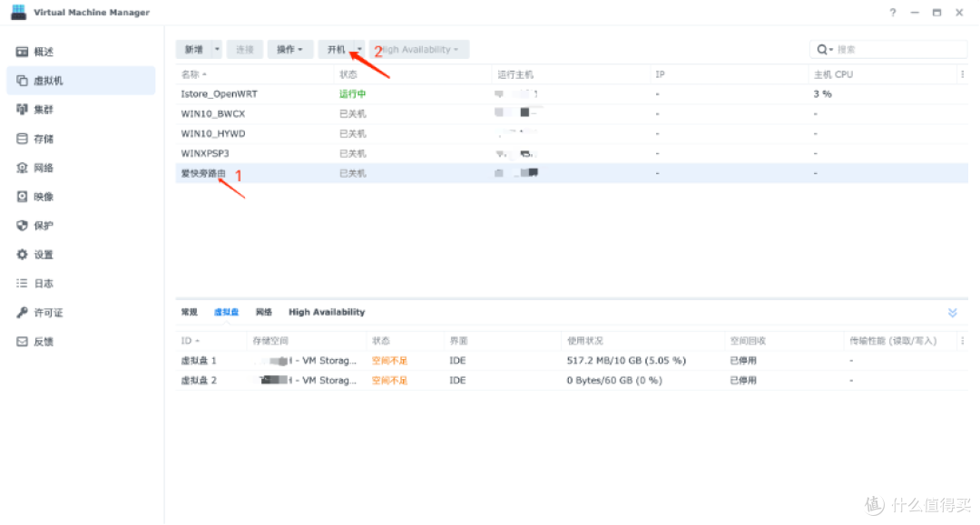This screenshot has height=525, width=980.
Task: Open 设置 settings gear in sidebar
Action: [22, 254]
